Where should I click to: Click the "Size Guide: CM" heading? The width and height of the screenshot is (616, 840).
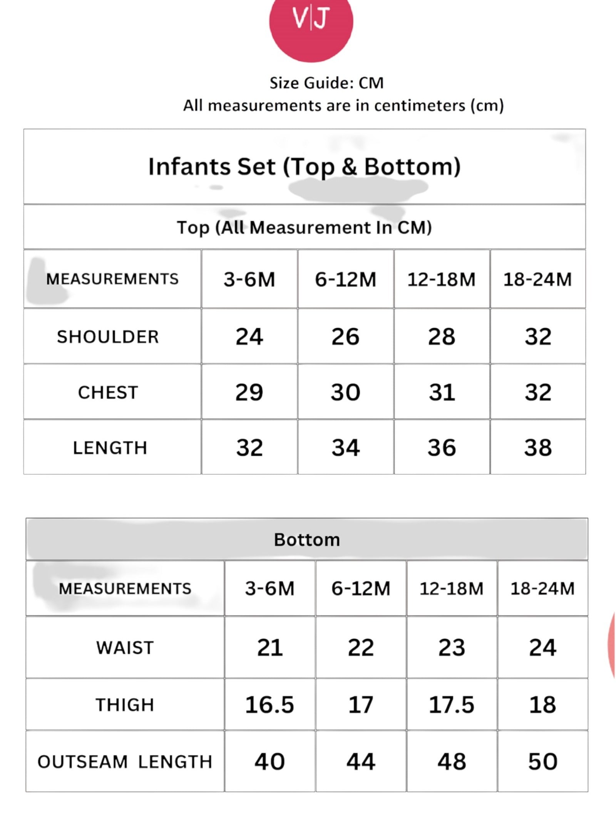click(x=326, y=83)
